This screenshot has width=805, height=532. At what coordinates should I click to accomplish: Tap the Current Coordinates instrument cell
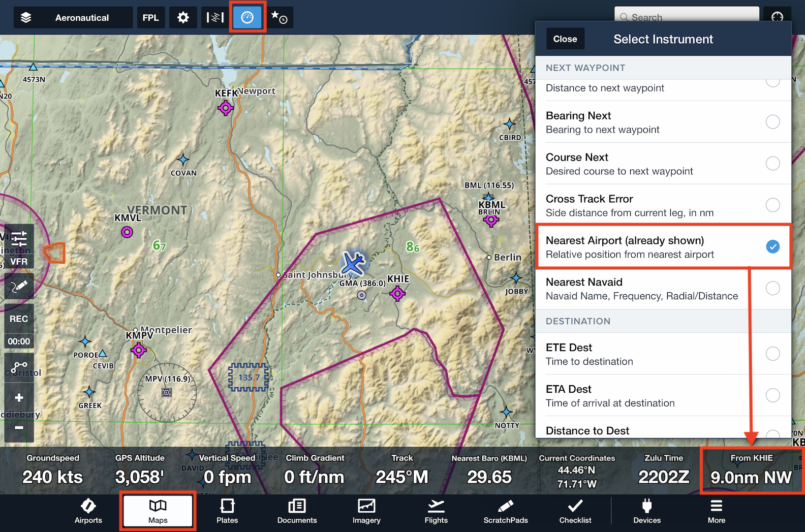[577, 471]
